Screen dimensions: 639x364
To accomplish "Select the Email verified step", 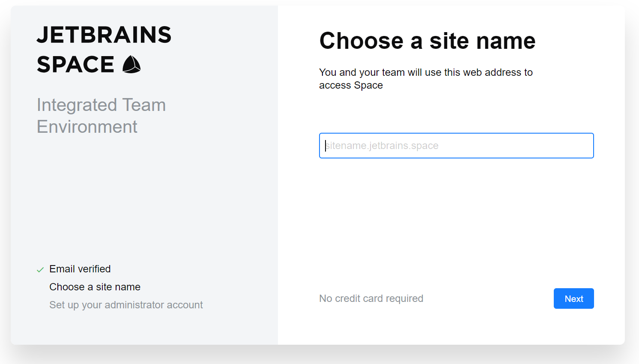I will tap(80, 269).
